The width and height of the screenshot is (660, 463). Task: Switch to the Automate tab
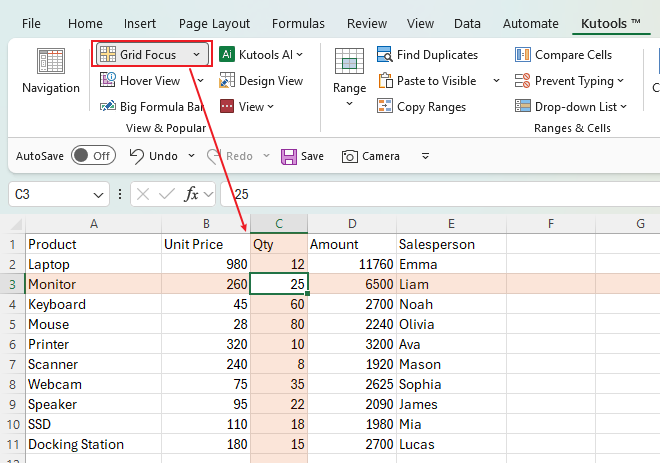pos(530,24)
